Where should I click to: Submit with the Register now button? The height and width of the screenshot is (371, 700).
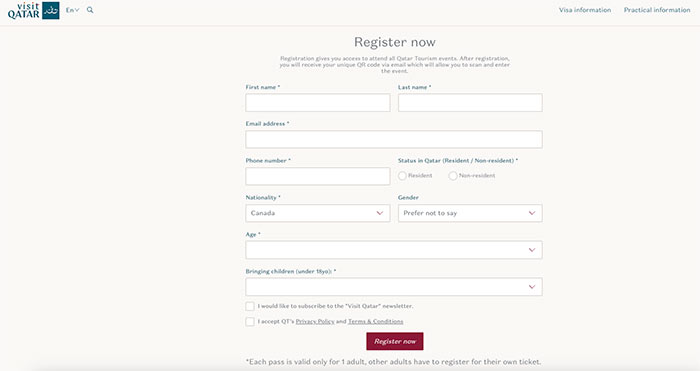395,341
